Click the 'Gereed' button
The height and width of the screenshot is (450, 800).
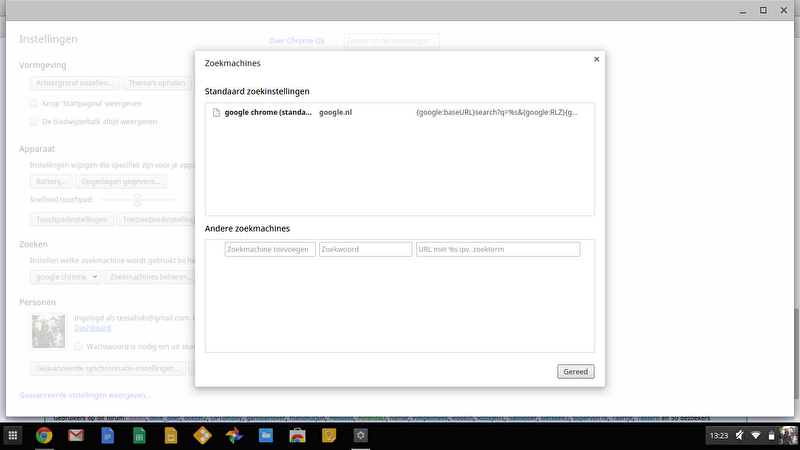576,371
